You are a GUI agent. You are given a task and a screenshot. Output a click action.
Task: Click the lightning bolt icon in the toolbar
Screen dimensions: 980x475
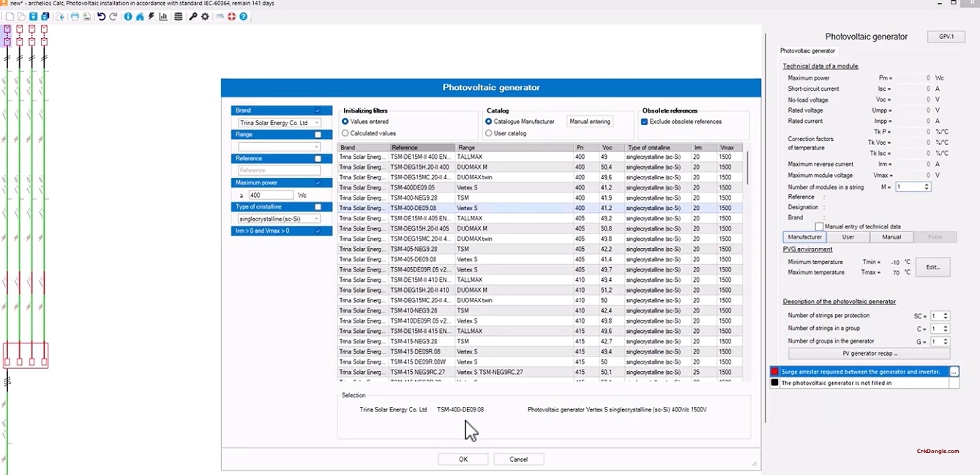click(151, 16)
